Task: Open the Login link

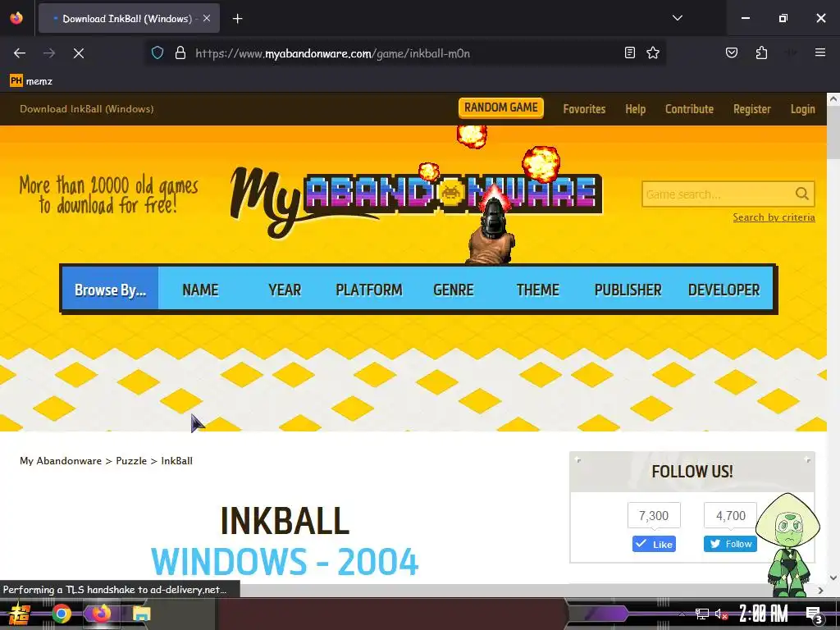Action: 802,109
